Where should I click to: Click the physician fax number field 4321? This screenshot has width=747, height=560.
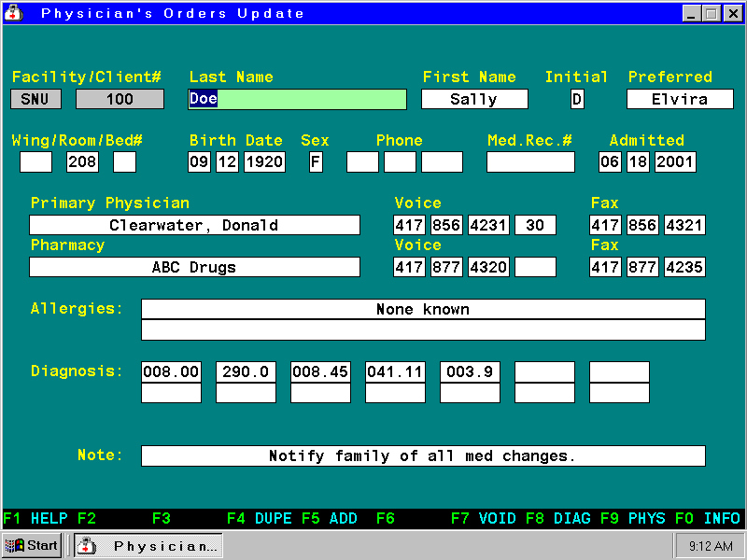tap(684, 225)
